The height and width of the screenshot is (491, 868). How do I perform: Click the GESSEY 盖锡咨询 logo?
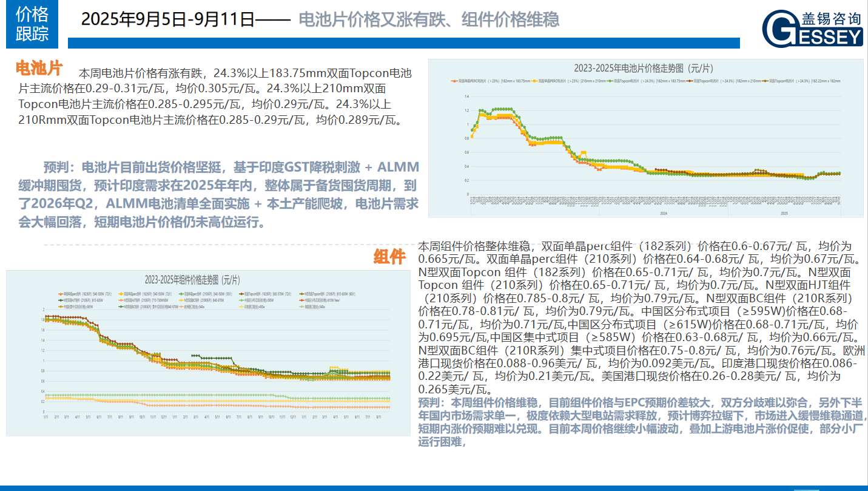812,29
